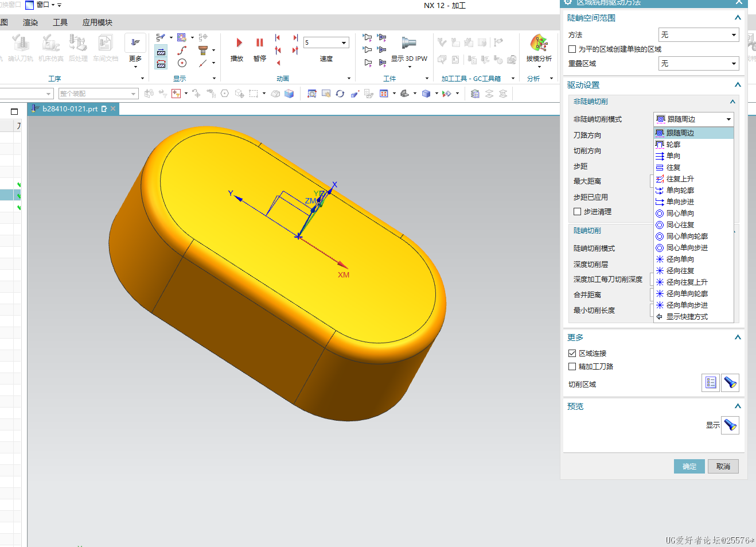Open the 整个装配 selection scope dropdown
Image resolution: width=756 pixels, height=547 pixels.
point(98,94)
